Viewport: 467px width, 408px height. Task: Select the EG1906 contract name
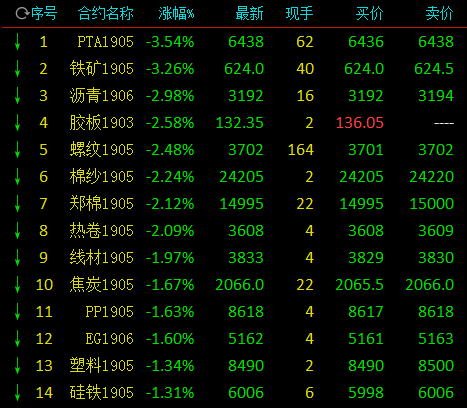(x=109, y=339)
